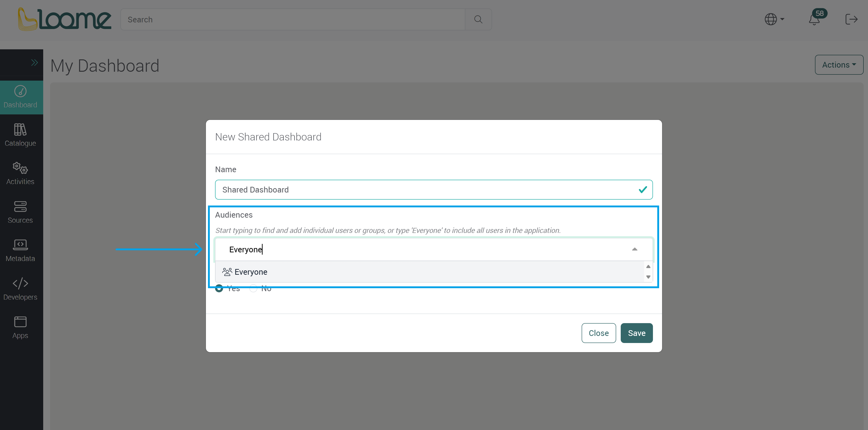Close the New Shared Dashboard dialog
Image resolution: width=868 pixels, height=430 pixels.
(x=598, y=333)
